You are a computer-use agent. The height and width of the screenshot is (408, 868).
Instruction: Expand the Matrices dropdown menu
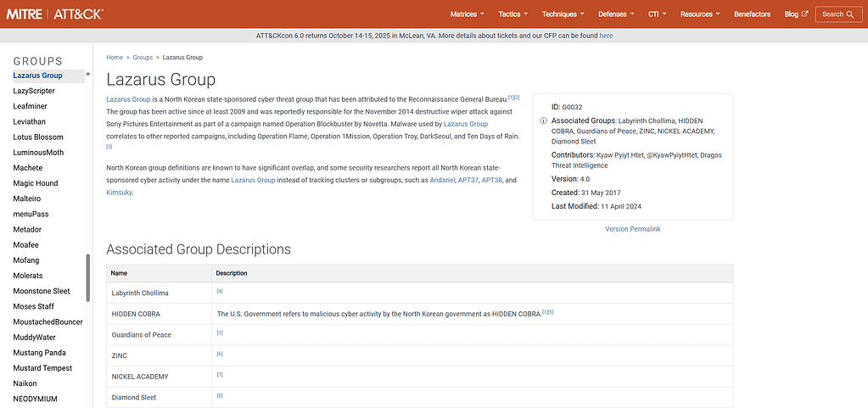(x=467, y=14)
